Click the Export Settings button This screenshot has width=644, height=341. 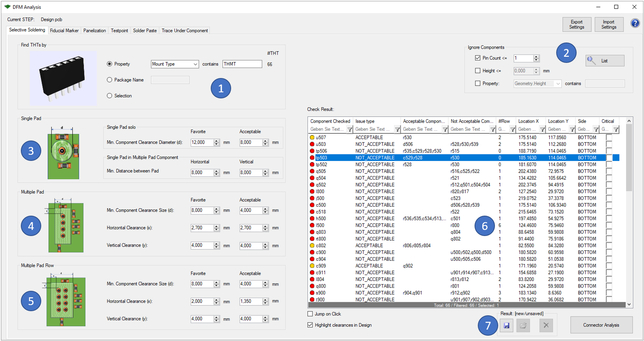point(577,25)
